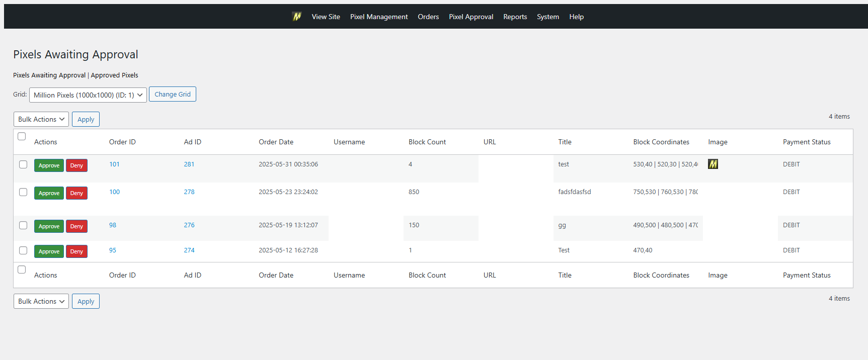This screenshot has height=360, width=868.
Task: Open the bottom Bulk Actions dropdown
Action: pos(41,301)
